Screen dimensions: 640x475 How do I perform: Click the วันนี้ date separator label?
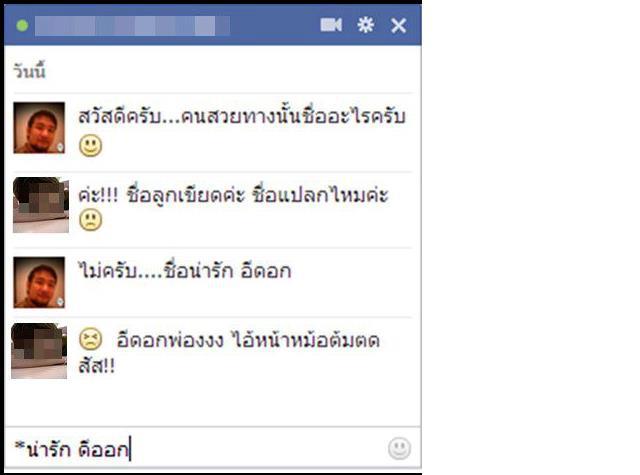29,71
